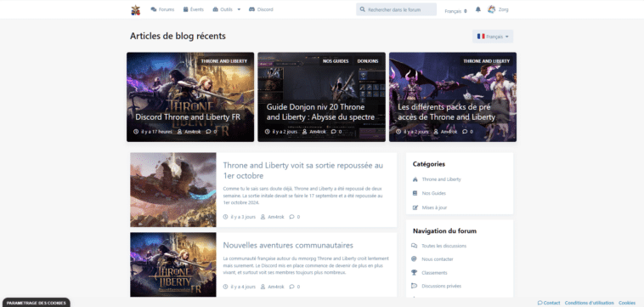Click the trophy icon beside Classements

tap(414, 272)
